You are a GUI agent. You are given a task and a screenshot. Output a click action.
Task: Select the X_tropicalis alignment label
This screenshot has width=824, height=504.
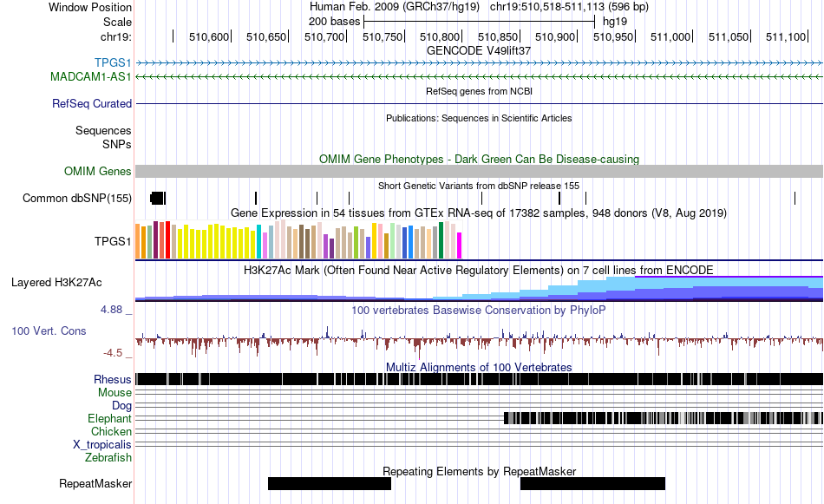click(102, 445)
